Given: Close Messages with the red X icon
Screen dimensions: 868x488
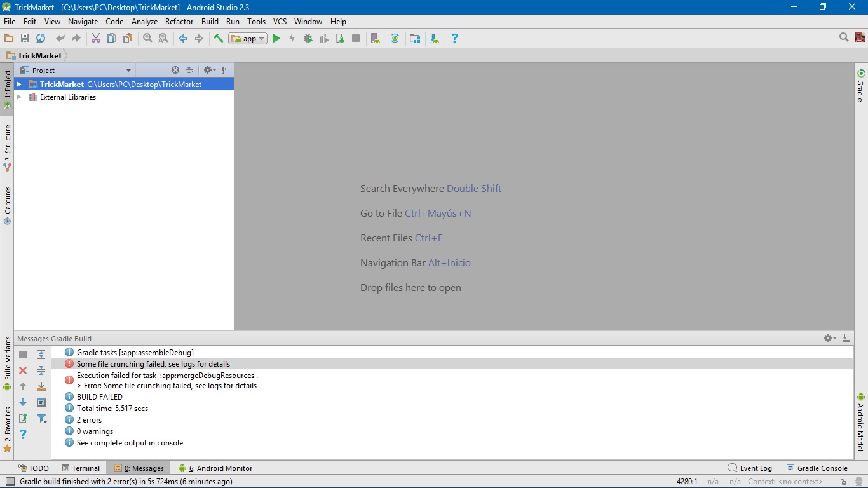Looking at the screenshot, I should 23,370.
